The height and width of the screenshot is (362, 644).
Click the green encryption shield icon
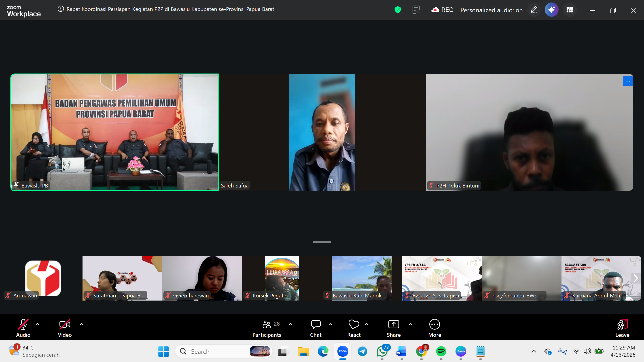(x=398, y=10)
